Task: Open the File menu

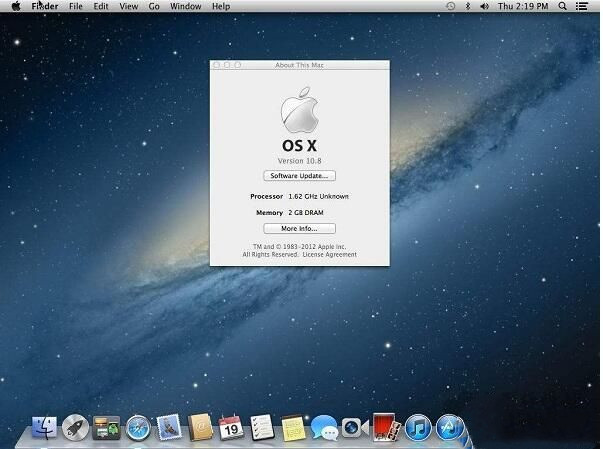Action: click(x=76, y=6)
